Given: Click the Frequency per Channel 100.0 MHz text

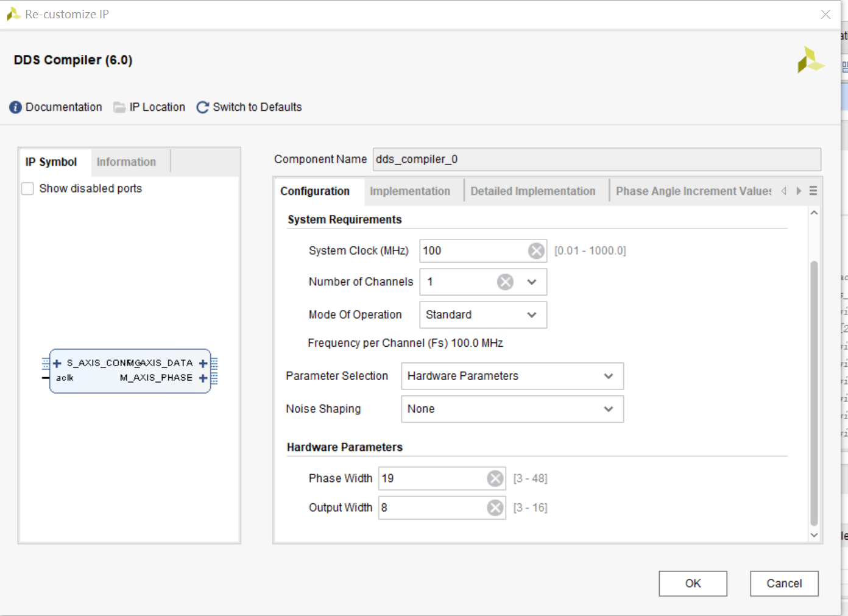Looking at the screenshot, I should point(406,344).
